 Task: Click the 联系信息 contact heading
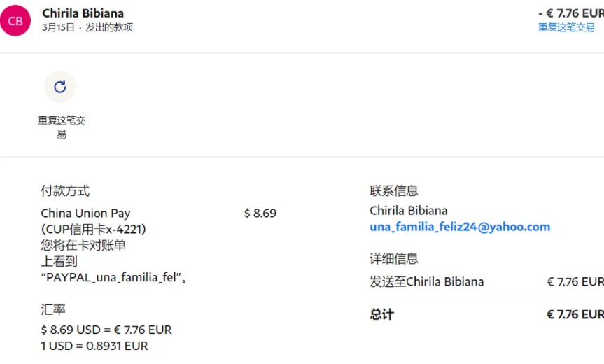[394, 190]
